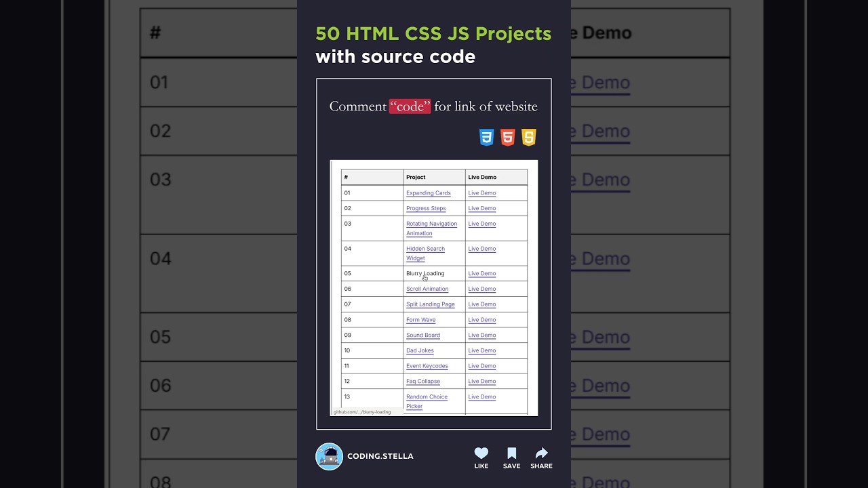Open the Random Choice Picker link

point(427,401)
